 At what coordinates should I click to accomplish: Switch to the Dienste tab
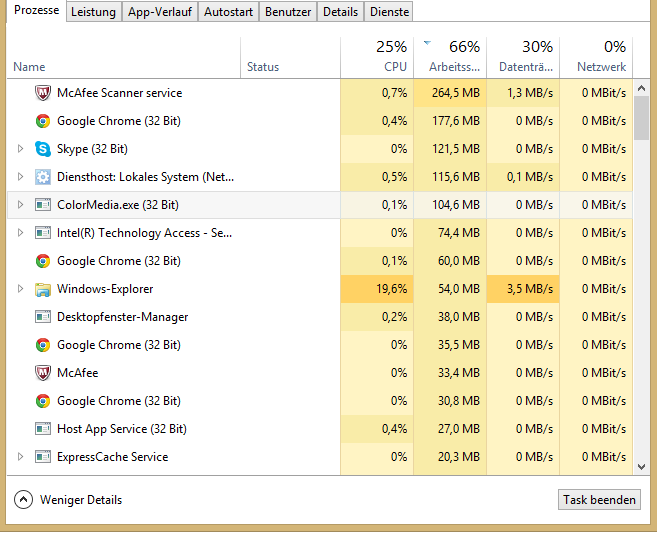pos(389,12)
